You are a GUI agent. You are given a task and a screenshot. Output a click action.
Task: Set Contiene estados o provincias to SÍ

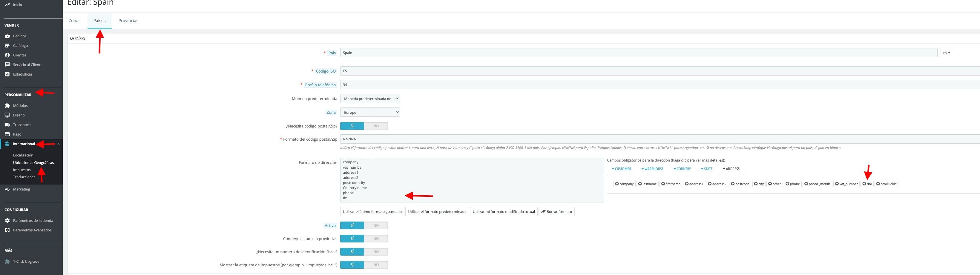[352, 239]
